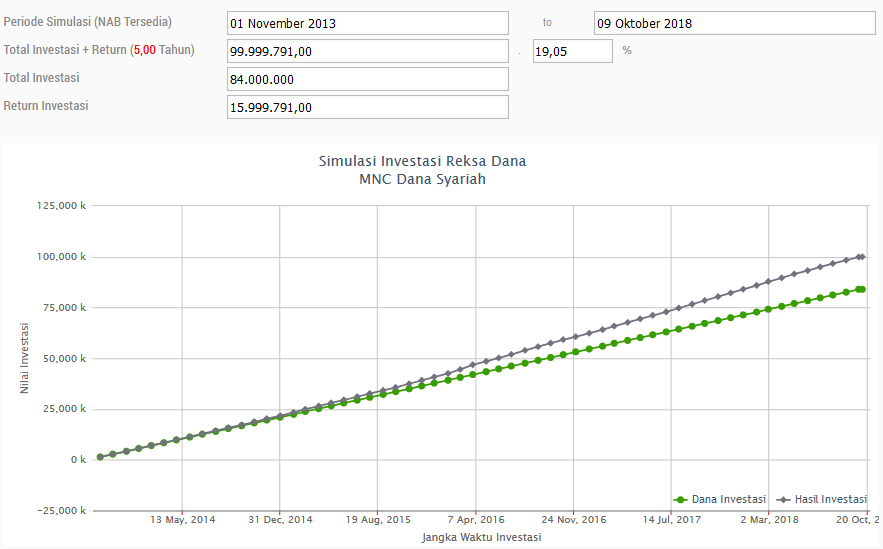
Task: Click the 13 May, 2014 x-axis label
Action: 183,520
